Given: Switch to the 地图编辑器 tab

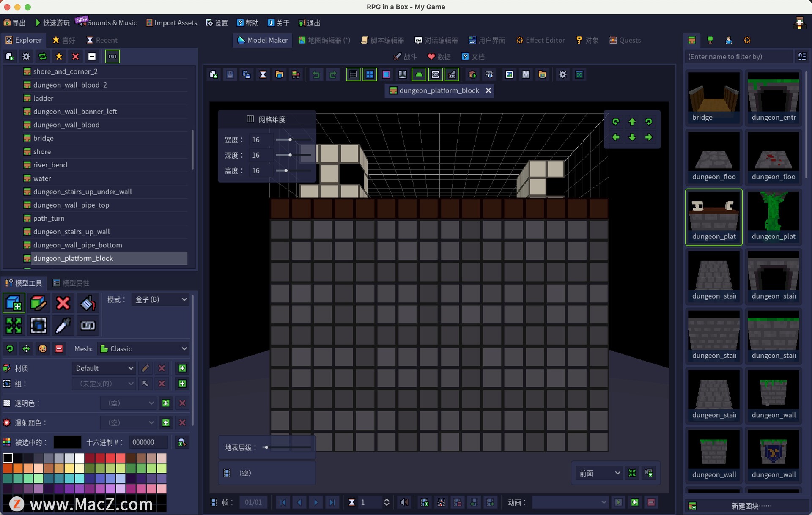Looking at the screenshot, I should point(324,40).
